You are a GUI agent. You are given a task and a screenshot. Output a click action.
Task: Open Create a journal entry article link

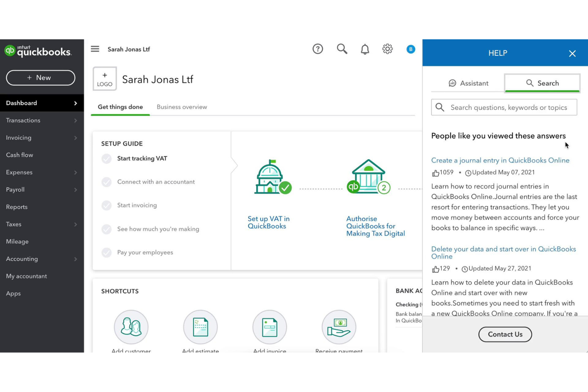(500, 160)
